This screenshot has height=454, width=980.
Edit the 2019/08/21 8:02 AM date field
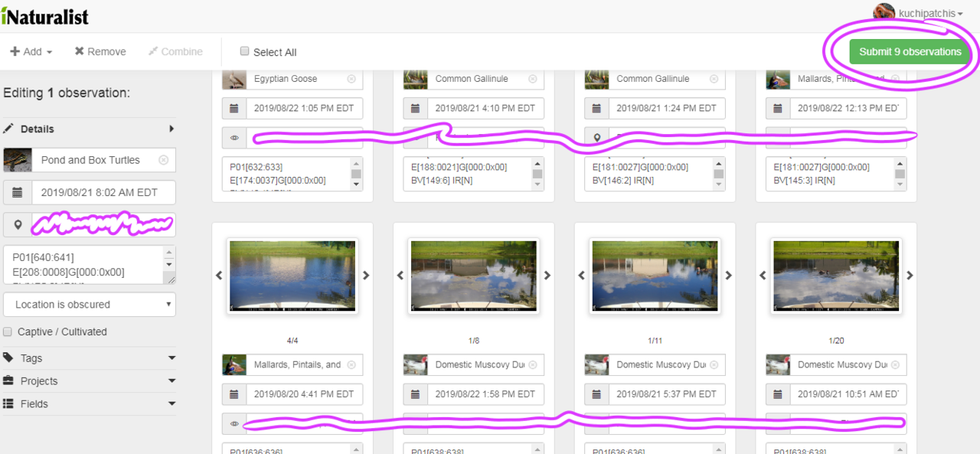(103, 192)
